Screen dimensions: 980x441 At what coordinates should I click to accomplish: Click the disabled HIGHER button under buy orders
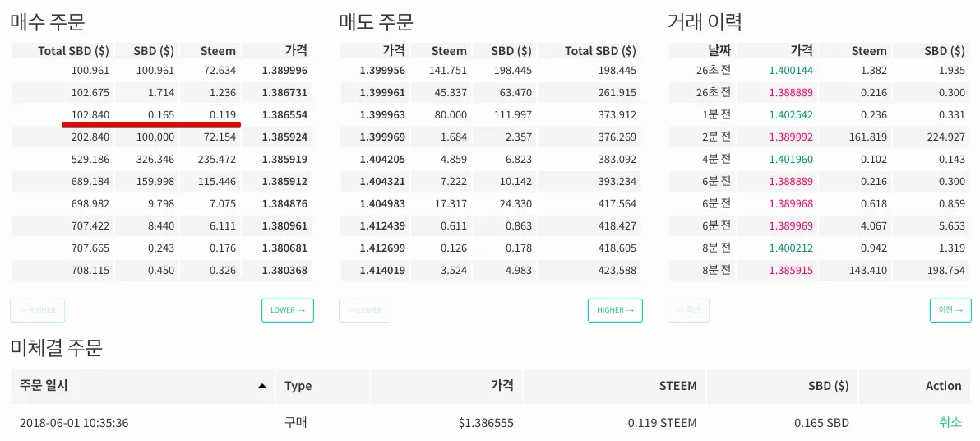tap(38, 310)
